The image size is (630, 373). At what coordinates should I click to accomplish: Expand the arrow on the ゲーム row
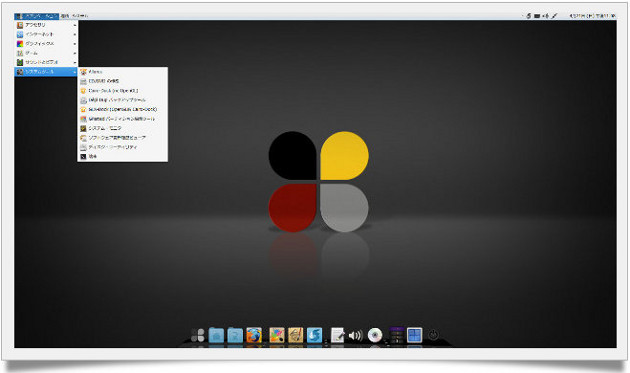[x=75, y=53]
